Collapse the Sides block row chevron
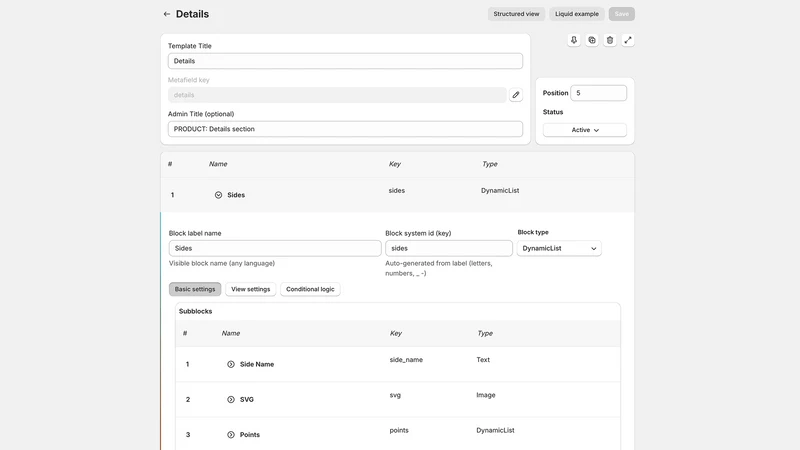This screenshot has height=450, width=800. click(x=218, y=195)
